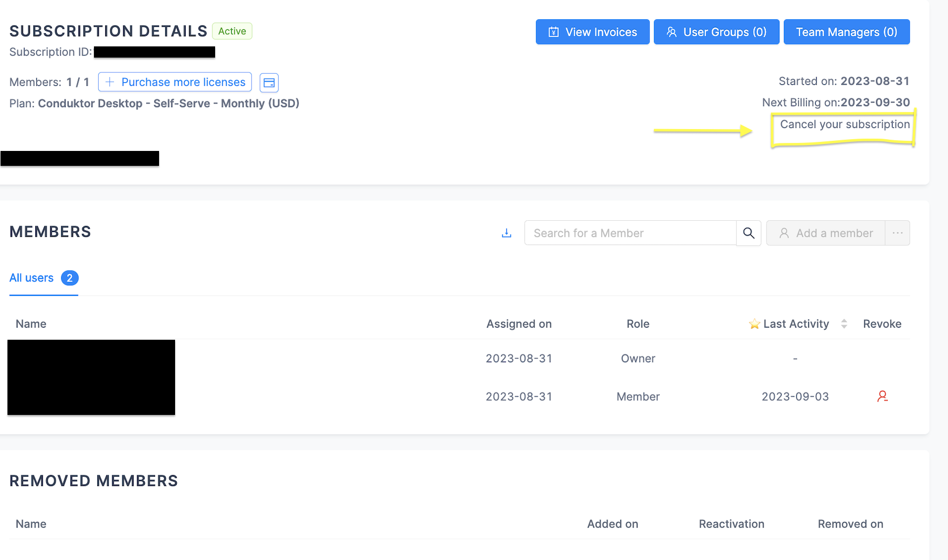The height and width of the screenshot is (560, 948).
Task: Click the Name column header in Members
Action: click(x=31, y=324)
